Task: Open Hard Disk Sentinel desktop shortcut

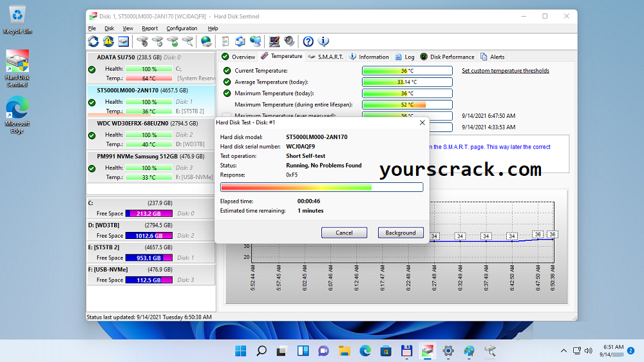Action: (17, 69)
